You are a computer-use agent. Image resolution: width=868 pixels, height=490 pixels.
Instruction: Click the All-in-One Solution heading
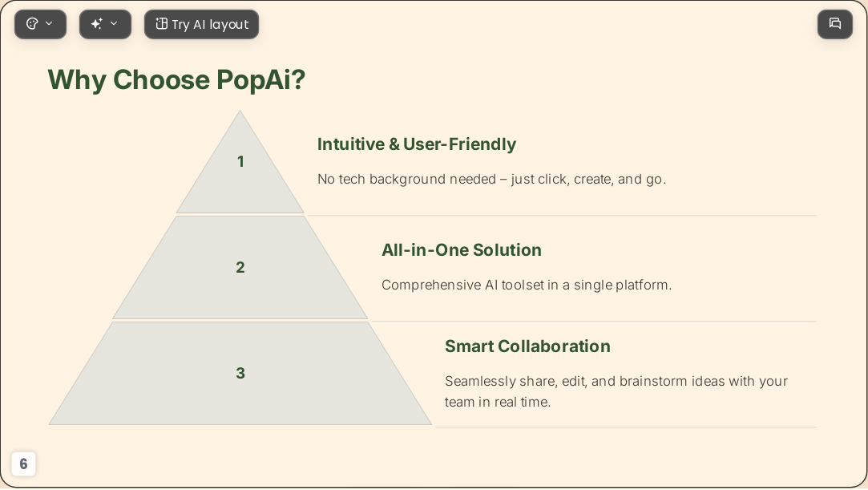tap(461, 250)
